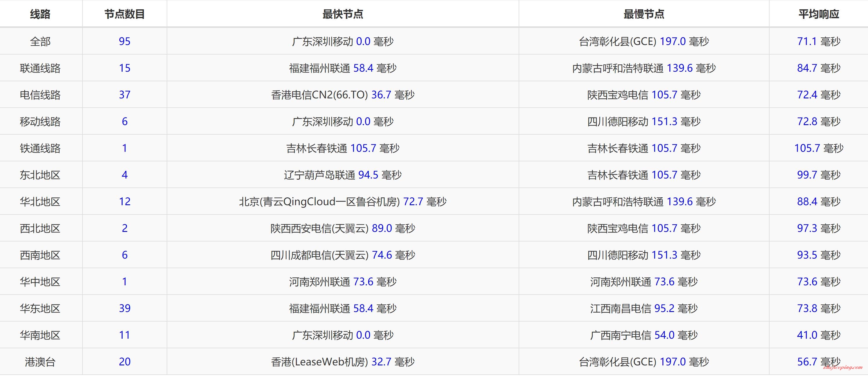Viewport: 868px width, 377px height.
Task: Select the 联通线路 row label
Action: pos(40,68)
